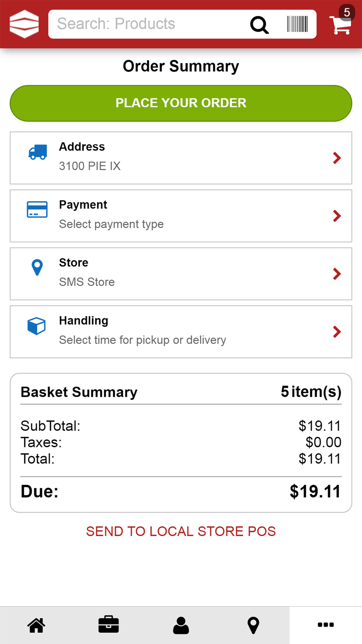The width and height of the screenshot is (362, 644).
Task: Click Send to Local Store POS
Action: pos(181,531)
